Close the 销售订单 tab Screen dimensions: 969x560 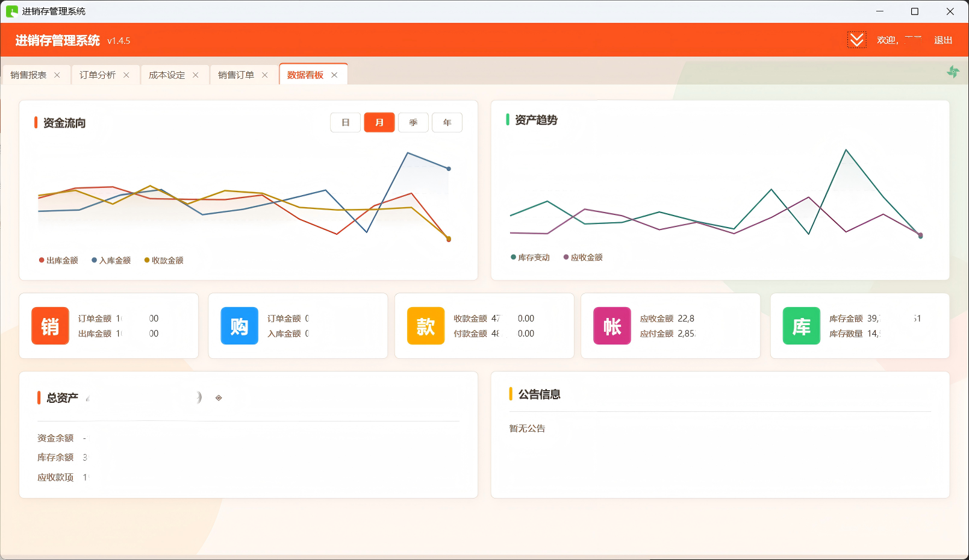coord(265,75)
